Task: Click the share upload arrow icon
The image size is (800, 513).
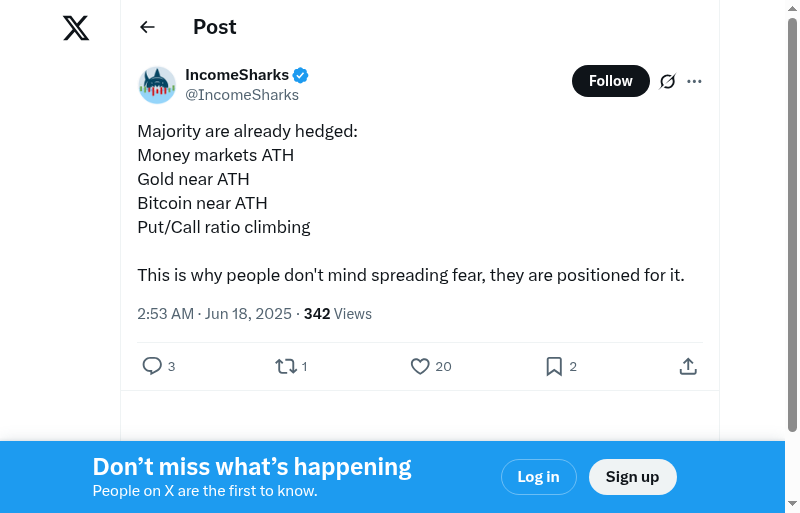Action: 688,366
